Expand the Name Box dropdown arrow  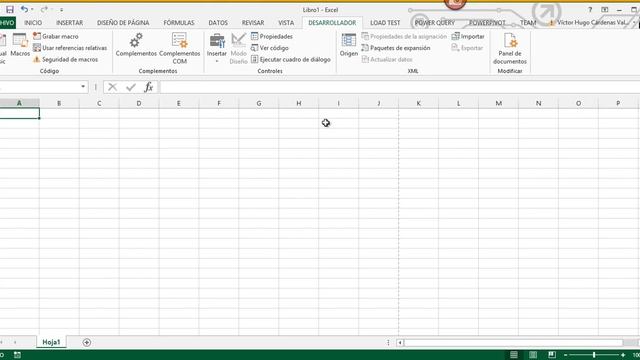coord(83,87)
